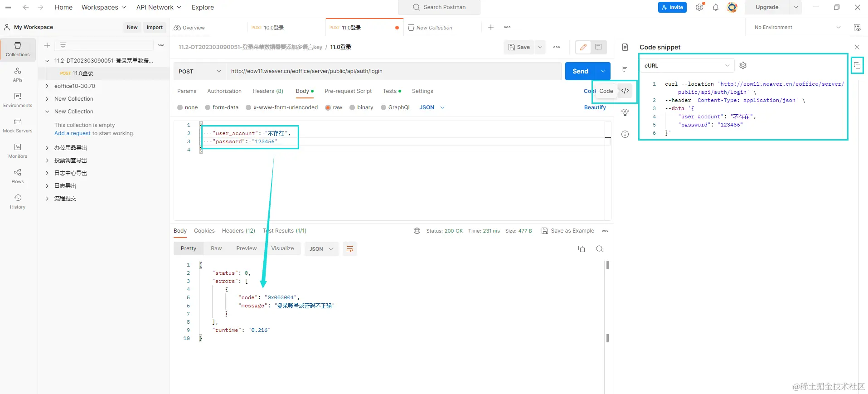
Task: Open the Workspaces dropdown
Action: click(x=104, y=7)
